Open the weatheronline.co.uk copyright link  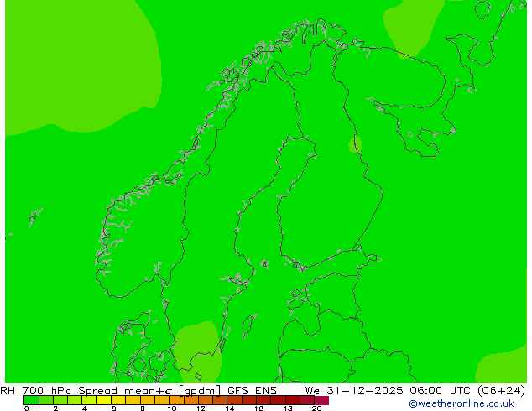coord(461,403)
